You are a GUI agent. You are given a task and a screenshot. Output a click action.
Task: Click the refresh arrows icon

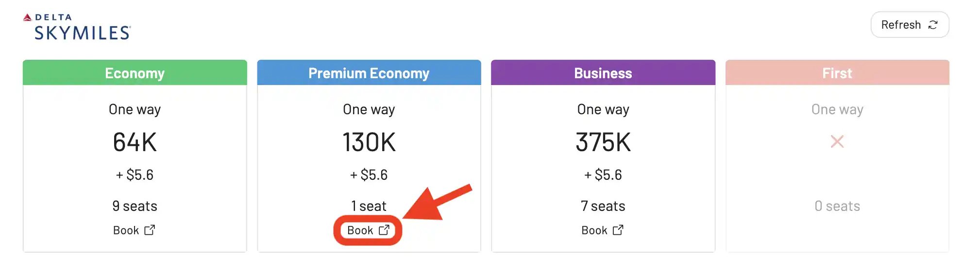(933, 25)
